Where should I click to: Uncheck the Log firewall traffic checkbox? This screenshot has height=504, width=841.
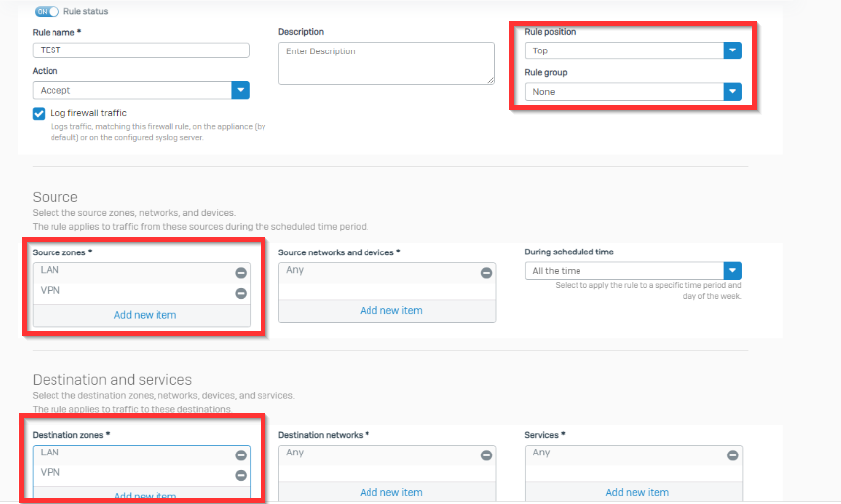tap(39, 114)
